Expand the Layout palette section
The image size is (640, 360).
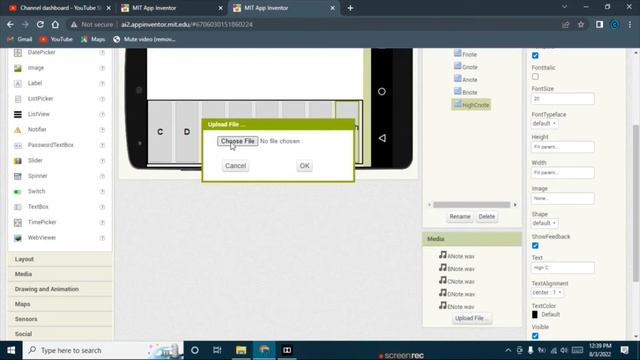coord(60,259)
